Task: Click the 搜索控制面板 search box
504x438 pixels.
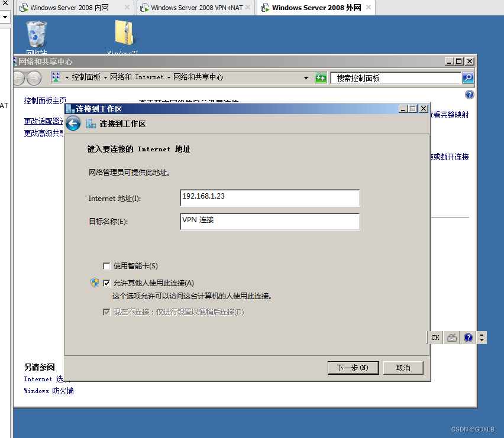Action: (x=396, y=78)
